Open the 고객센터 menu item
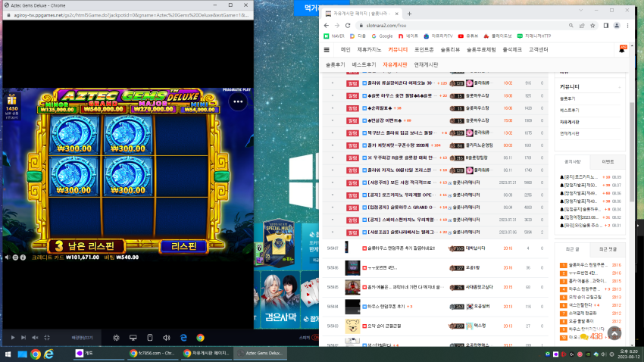The height and width of the screenshot is (362, 644). [x=539, y=50]
